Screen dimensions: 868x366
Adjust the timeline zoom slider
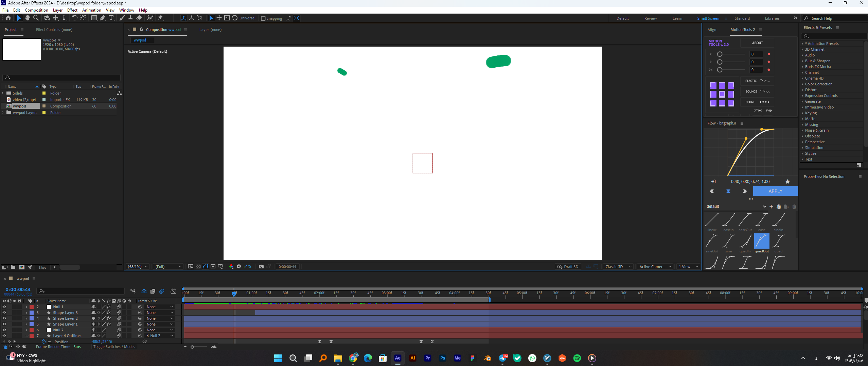[x=193, y=347]
